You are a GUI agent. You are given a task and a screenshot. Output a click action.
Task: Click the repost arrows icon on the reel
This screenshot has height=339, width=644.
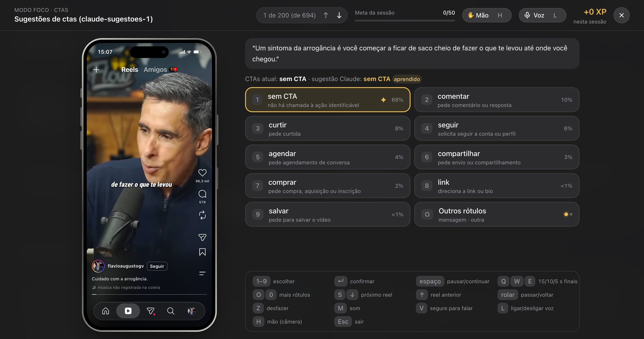coord(202,215)
